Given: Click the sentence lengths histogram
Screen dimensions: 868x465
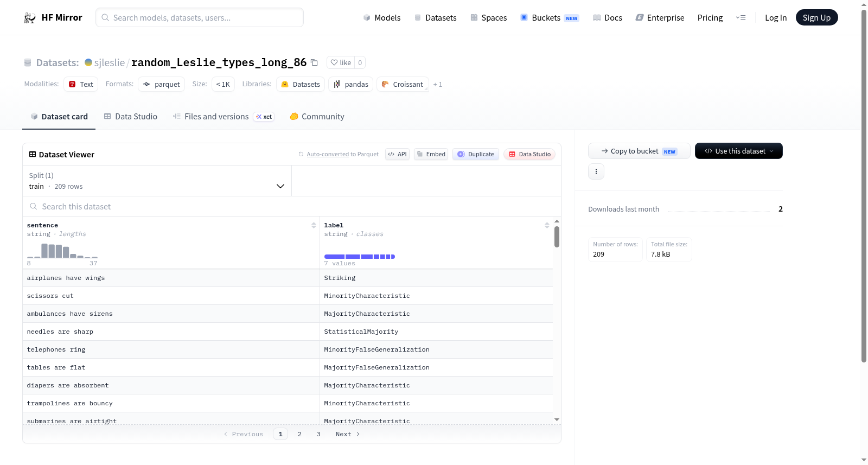Looking at the screenshot, I should point(62,251).
